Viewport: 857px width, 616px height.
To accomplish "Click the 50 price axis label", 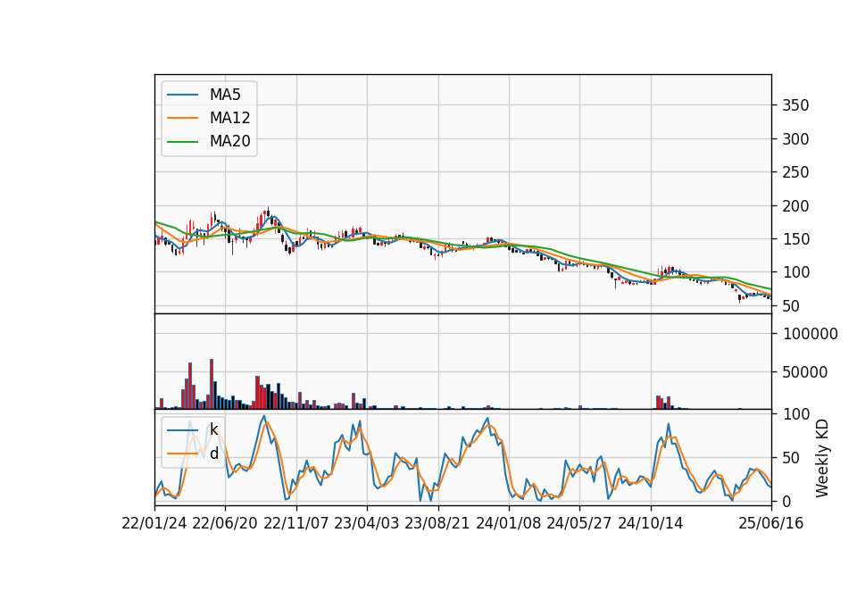I will coord(791,306).
